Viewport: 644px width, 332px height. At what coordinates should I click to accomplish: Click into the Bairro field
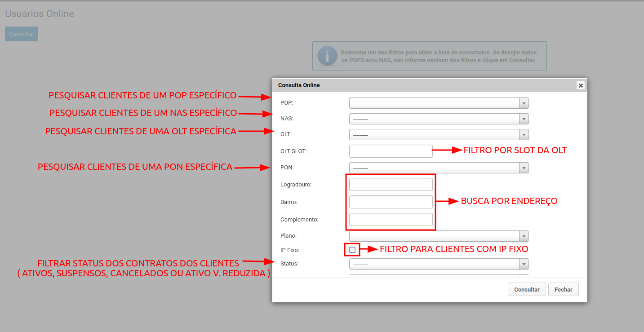pyautogui.click(x=391, y=202)
